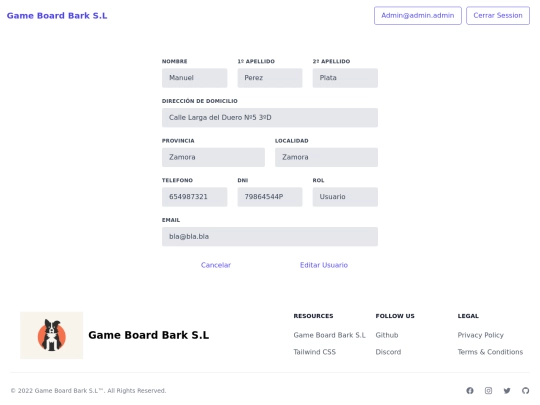Open Game Board Bark S.L resources link
This screenshot has width=540, height=405.
330,335
